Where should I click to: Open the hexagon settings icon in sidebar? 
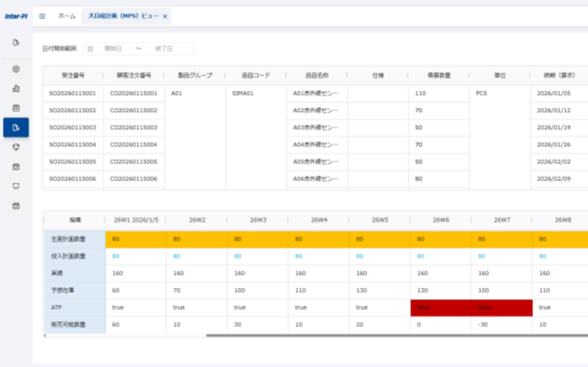tap(16, 69)
